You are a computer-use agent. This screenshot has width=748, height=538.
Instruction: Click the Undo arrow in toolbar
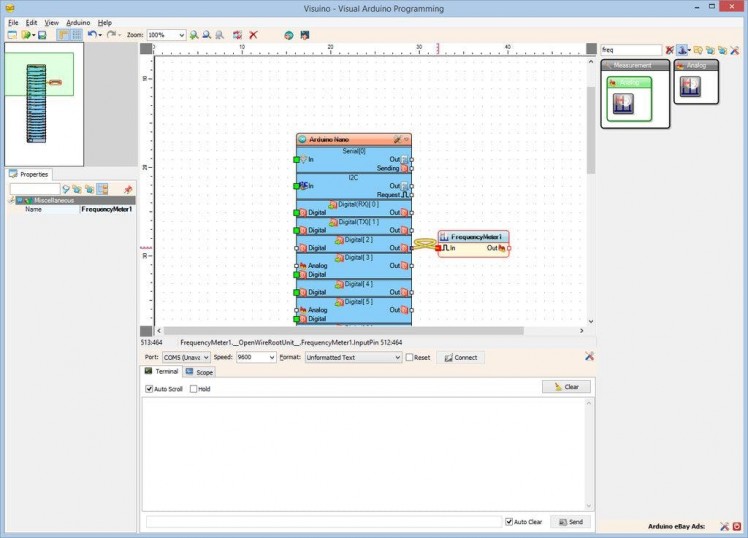coord(92,35)
